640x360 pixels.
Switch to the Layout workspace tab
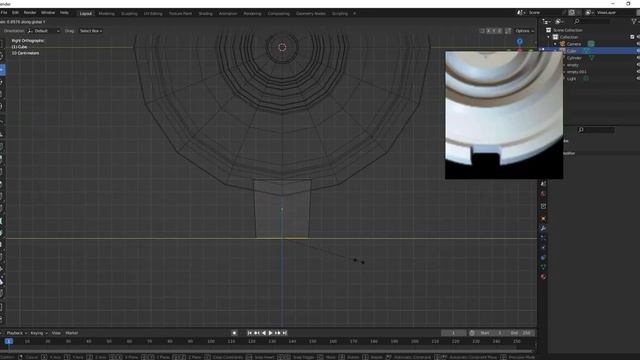[86, 13]
